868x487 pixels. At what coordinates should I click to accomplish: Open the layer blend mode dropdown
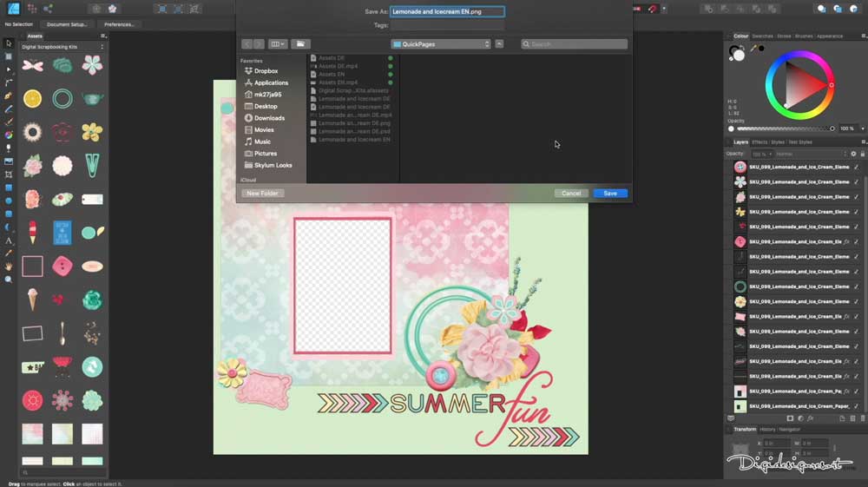(x=811, y=154)
